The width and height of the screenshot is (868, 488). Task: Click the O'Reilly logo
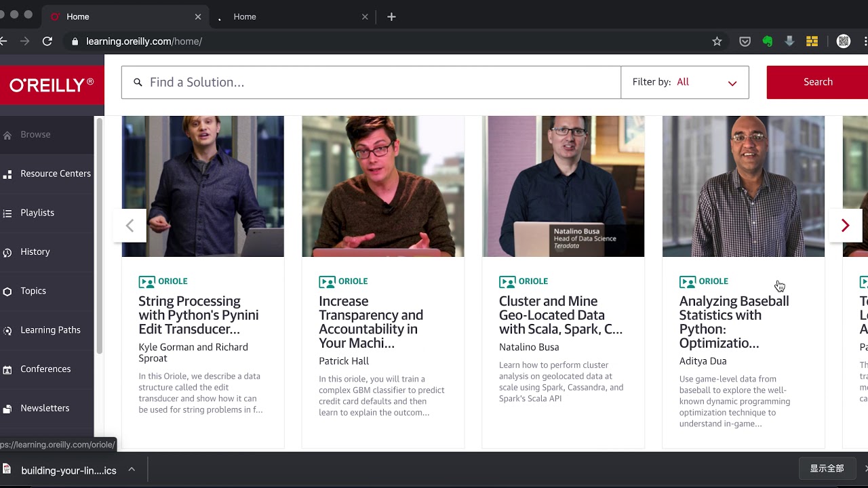coord(52,85)
